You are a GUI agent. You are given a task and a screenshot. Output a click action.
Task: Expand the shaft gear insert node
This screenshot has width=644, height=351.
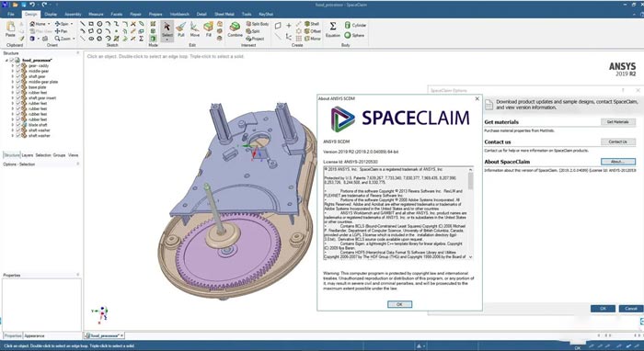tap(12, 98)
